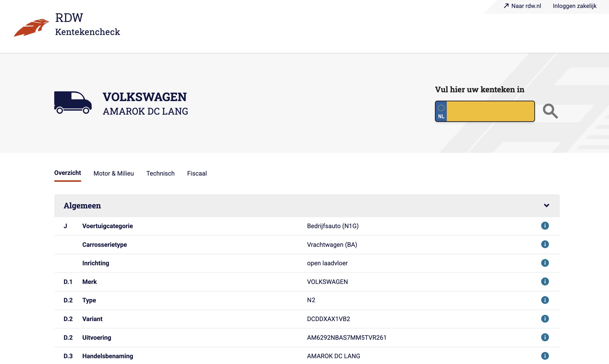
Task: Click uitvoering code AM6292NBAS7MM5TVR261
Action: coord(347,338)
